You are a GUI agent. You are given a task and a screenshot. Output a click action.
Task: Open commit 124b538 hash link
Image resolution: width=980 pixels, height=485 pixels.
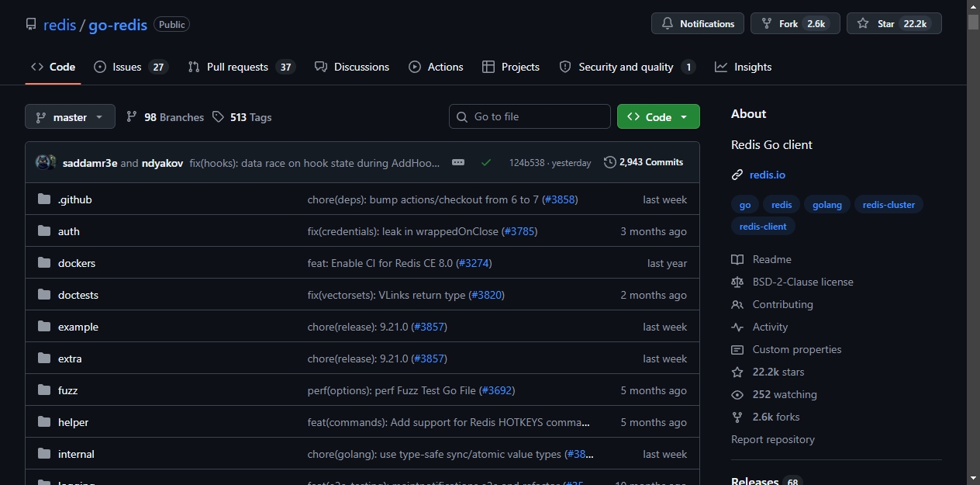pos(526,163)
